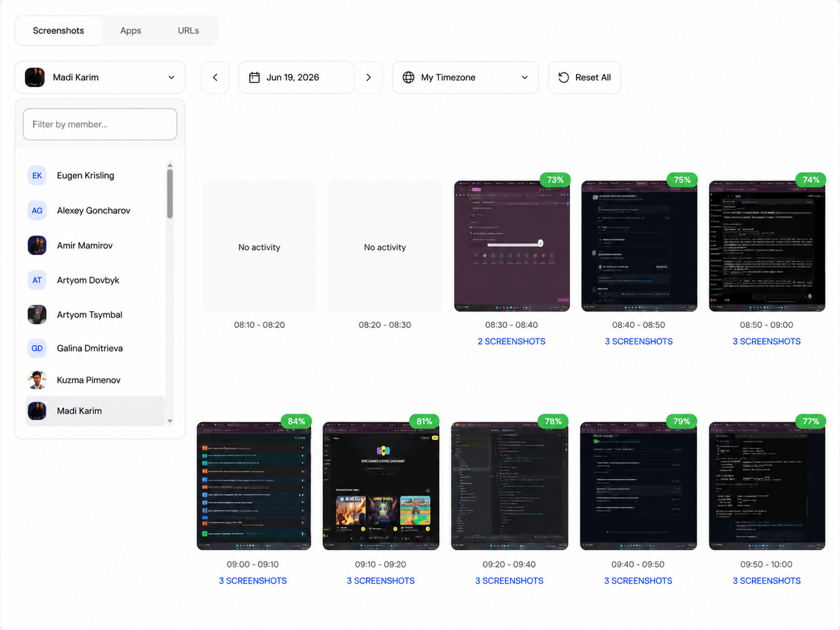Screen dimensions: 840x630
Task: Go to the previous day arrow
Action: pyautogui.click(x=215, y=77)
